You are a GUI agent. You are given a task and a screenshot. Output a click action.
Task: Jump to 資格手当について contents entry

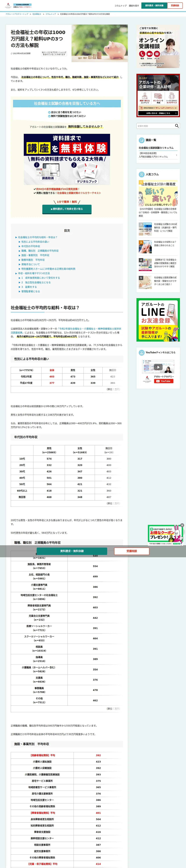[30, 264]
